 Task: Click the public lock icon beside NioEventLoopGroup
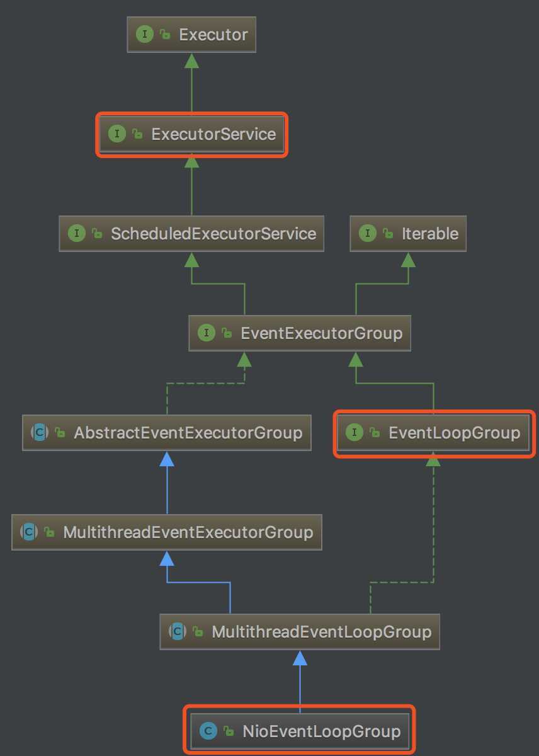point(227,731)
